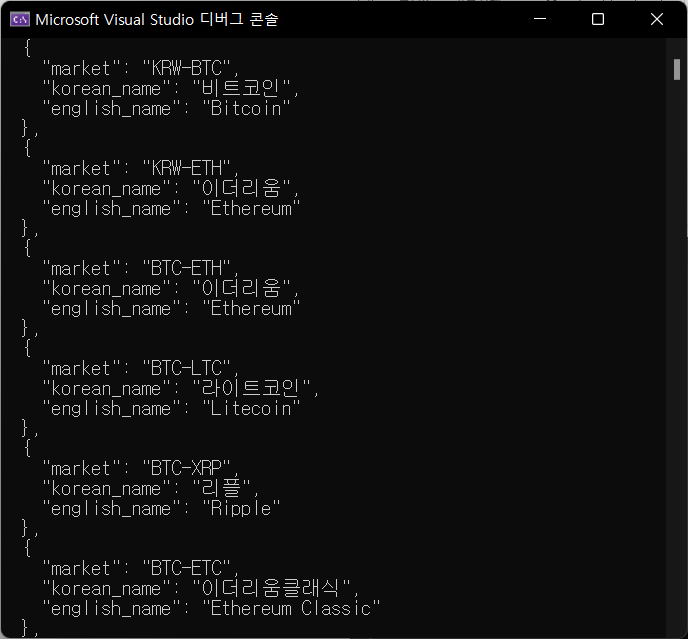Click the "Bitcoin" english name value

(246, 108)
